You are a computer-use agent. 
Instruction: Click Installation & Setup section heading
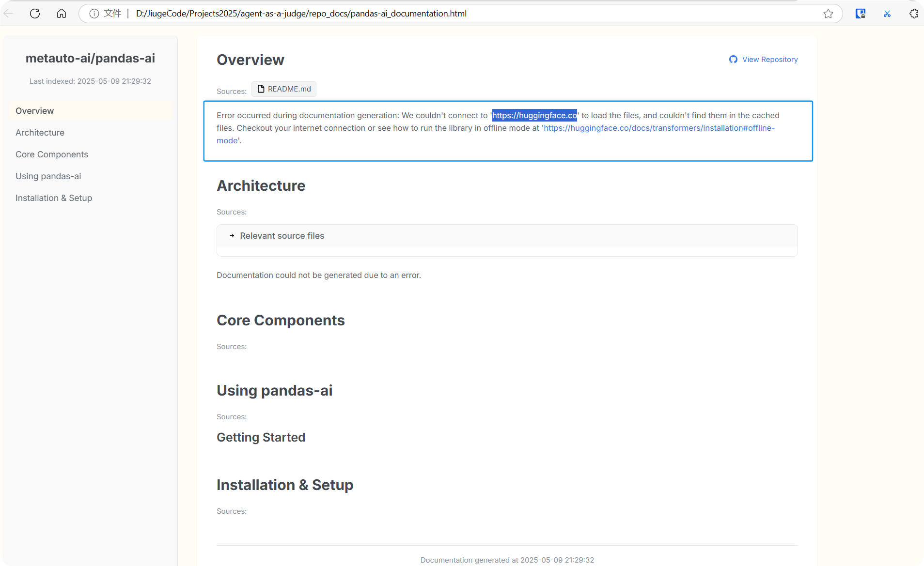click(285, 485)
